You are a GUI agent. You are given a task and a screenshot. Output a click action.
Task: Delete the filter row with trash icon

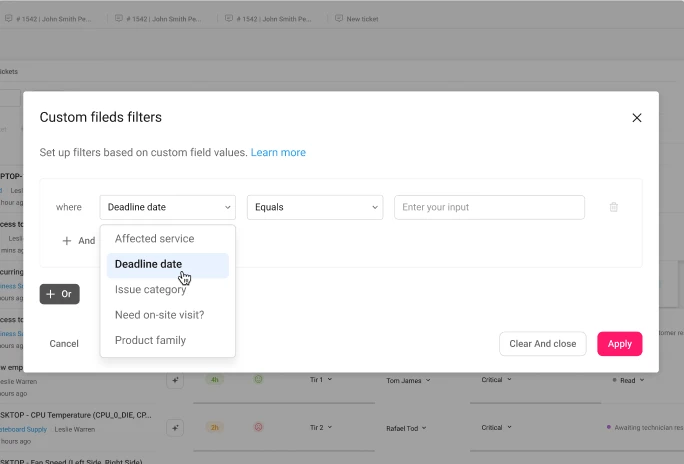(x=613, y=207)
